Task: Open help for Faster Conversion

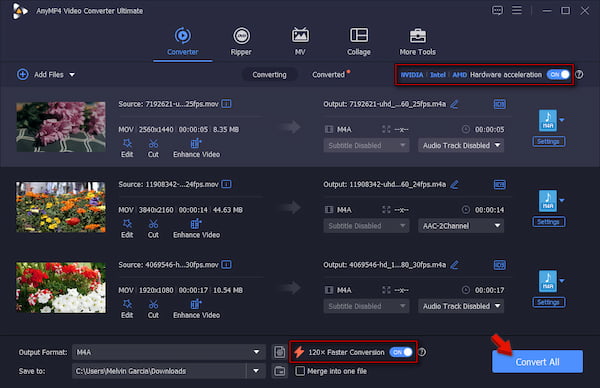Action: (x=422, y=352)
